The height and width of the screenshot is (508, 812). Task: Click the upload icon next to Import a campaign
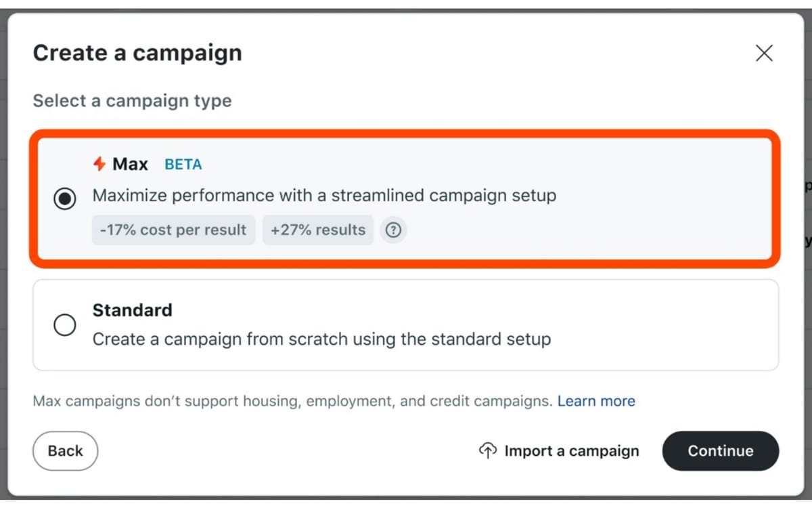(488, 450)
